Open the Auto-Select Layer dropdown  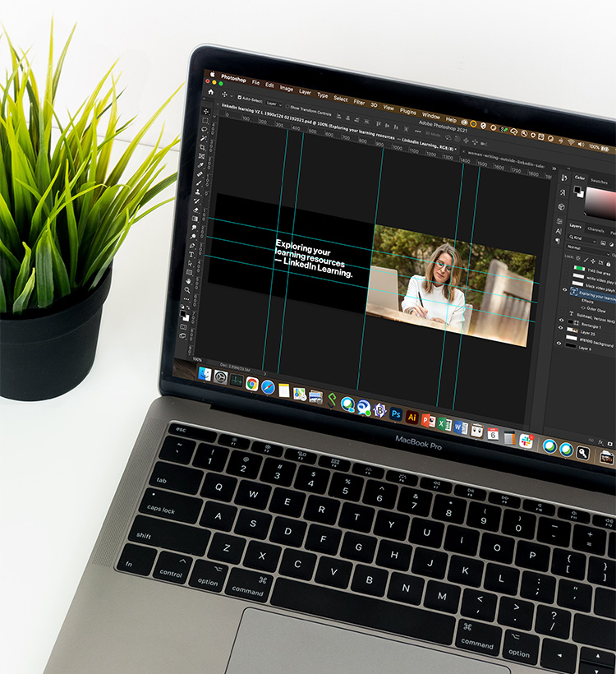274,104
